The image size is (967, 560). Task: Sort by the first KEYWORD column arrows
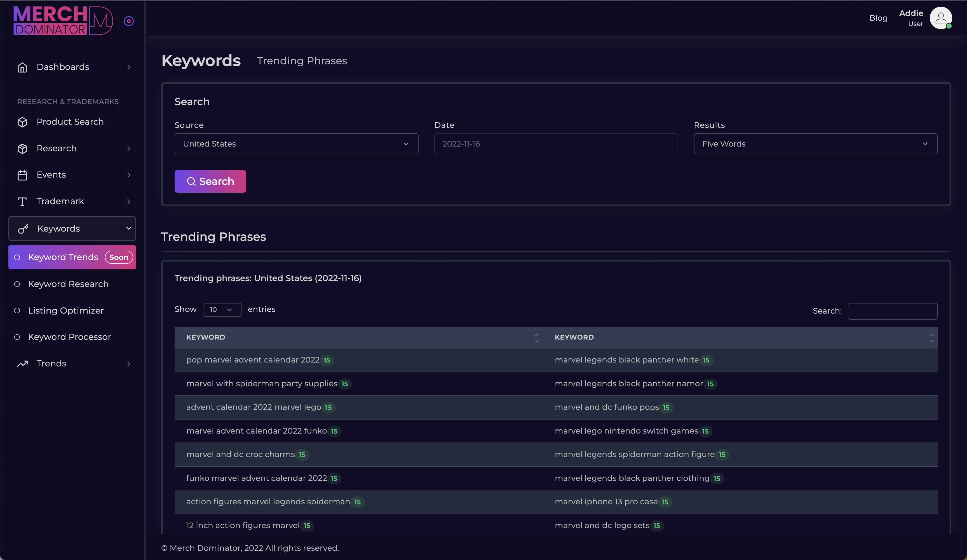tap(537, 338)
